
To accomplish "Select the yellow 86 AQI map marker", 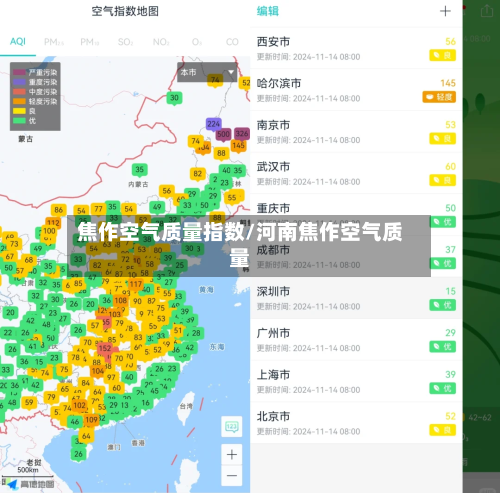I will (59, 210).
